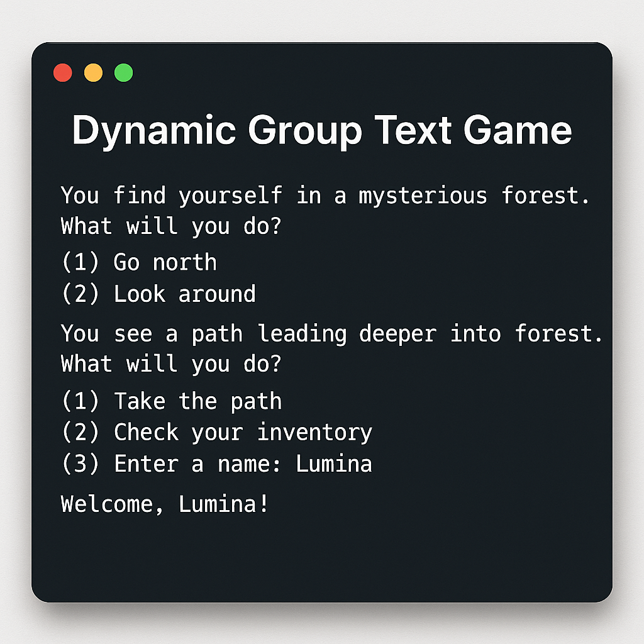Viewport: 644px width, 644px height.
Task: Click the Welcome, Lumina! message
Action: (164, 504)
